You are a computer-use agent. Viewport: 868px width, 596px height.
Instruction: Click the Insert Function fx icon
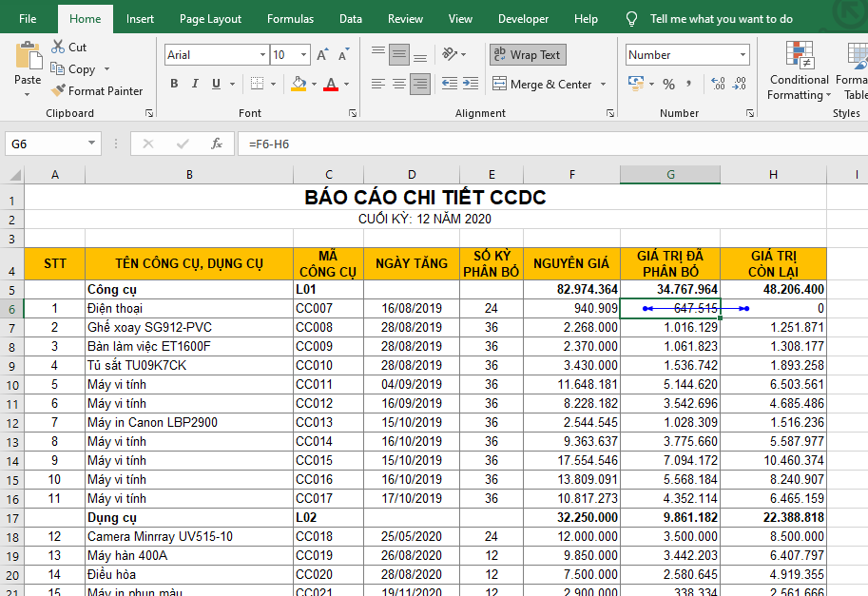[217, 144]
